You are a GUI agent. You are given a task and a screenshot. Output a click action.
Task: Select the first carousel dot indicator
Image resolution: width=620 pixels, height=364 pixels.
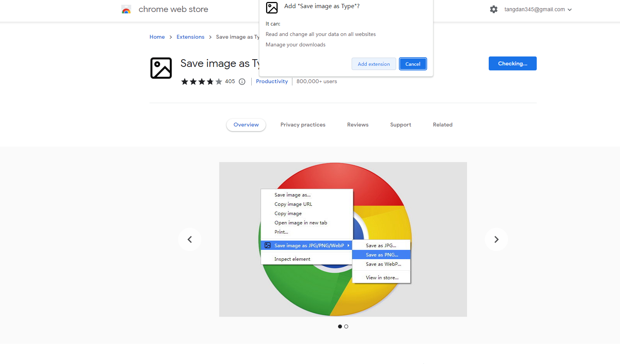340,326
